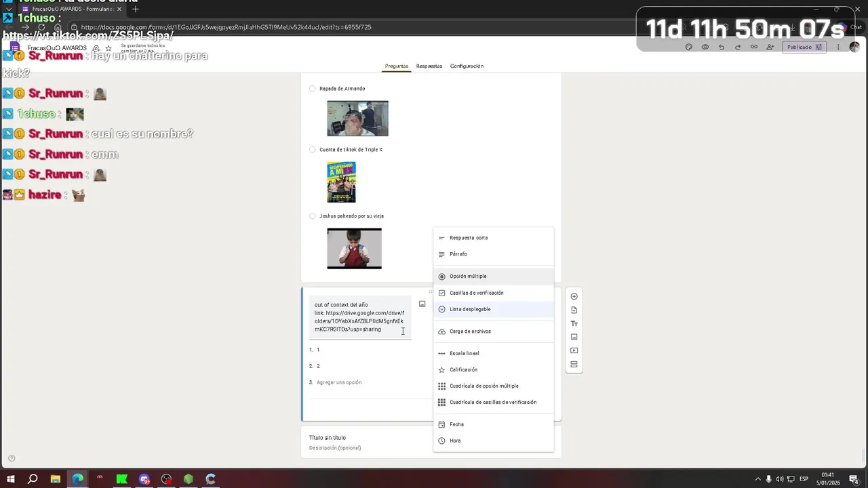
Task: Open the Publicado settings button
Action: (804, 47)
